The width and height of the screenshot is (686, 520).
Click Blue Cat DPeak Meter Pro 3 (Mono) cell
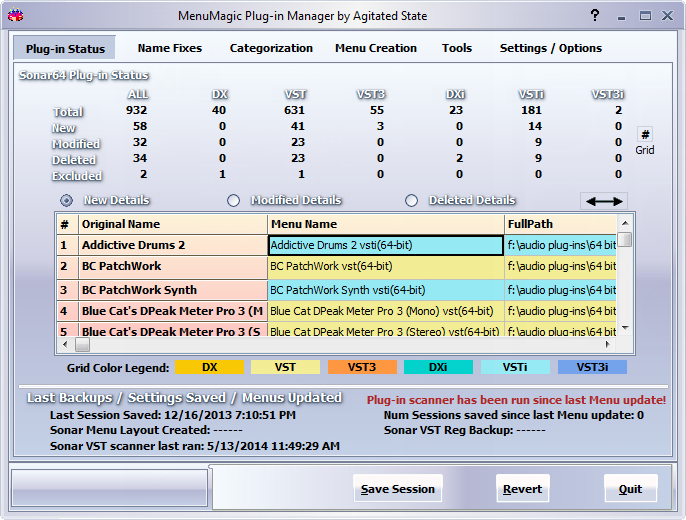pos(385,311)
